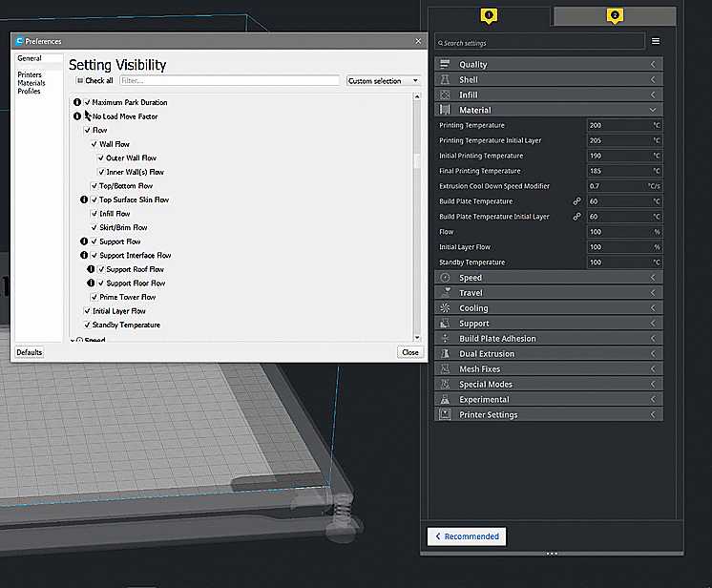Click info icon beside Top Surface Skin Flow
Viewport: 712px width, 588px height.
84,199
